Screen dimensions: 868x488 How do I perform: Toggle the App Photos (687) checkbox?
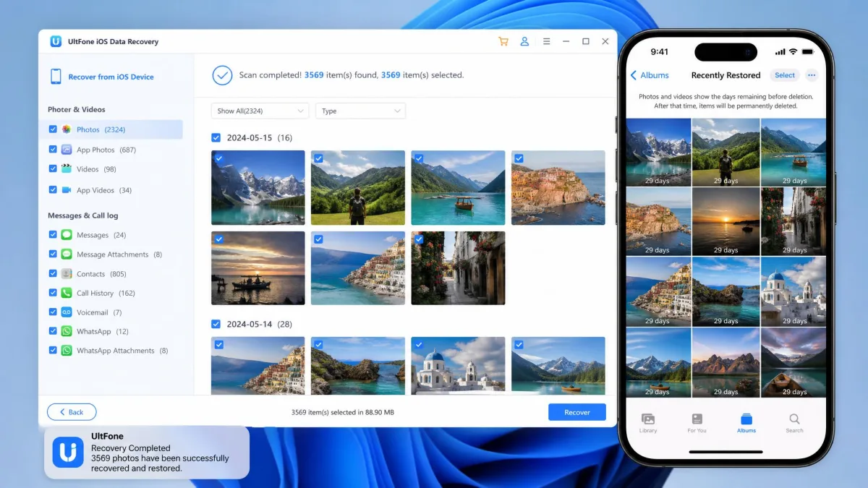[x=53, y=150]
